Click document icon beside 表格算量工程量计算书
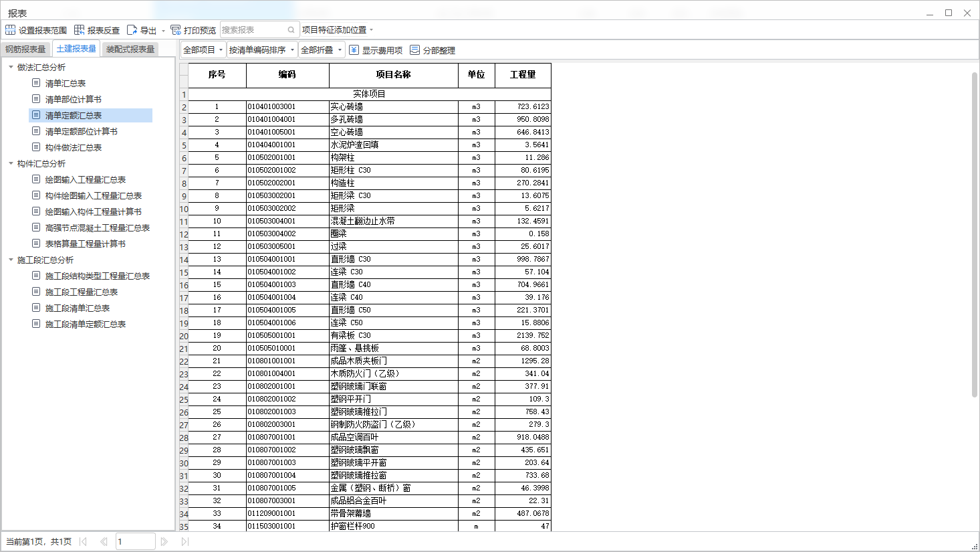The image size is (980, 552). coord(36,244)
